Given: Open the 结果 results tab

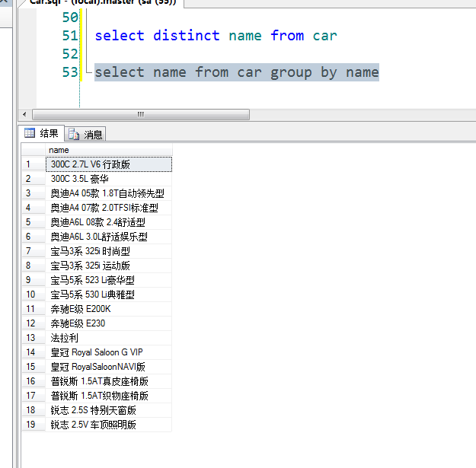Looking at the screenshot, I should pyautogui.click(x=41, y=133).
